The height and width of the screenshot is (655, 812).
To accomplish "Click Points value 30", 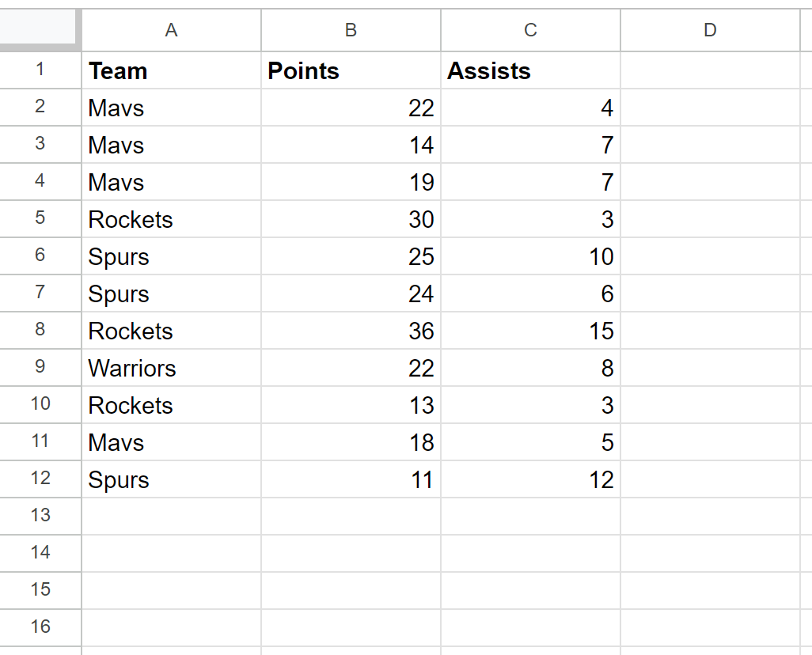I will point(351,219).
